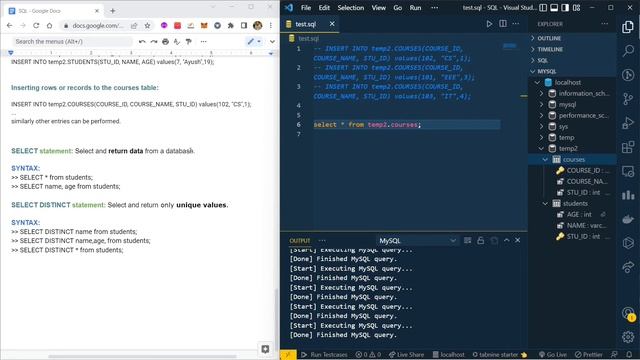Maximize the output panel size
640x360 pixels.
click(507, 240)
